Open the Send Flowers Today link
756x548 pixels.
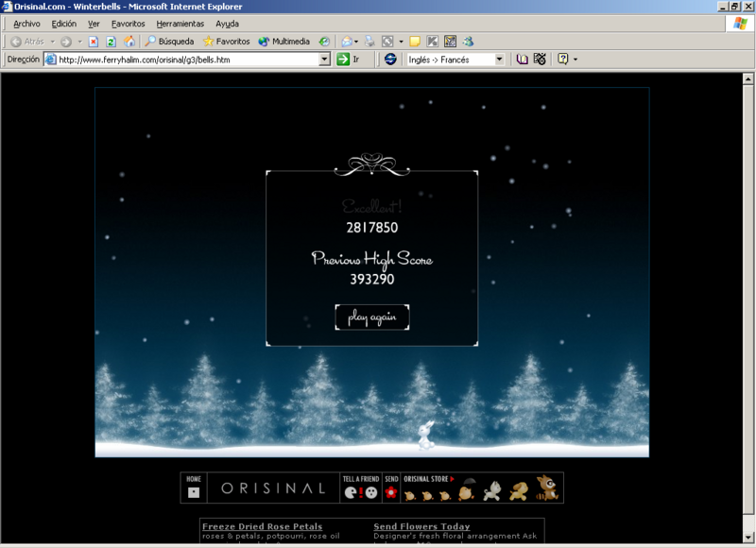tap(421, 526)
